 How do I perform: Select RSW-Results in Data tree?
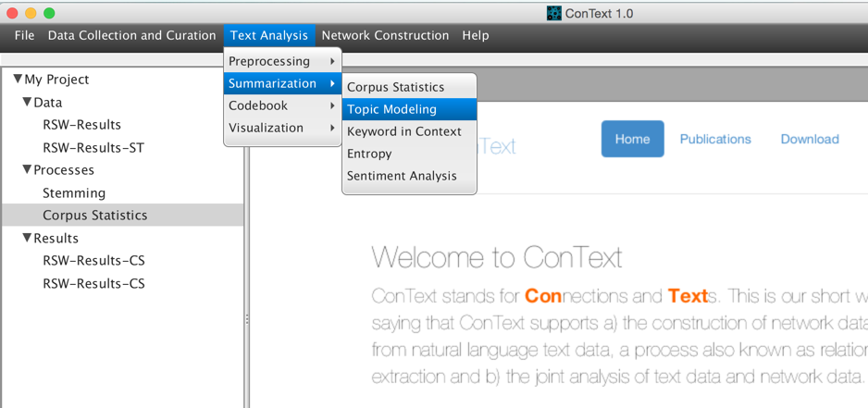(x=81, y=125)
